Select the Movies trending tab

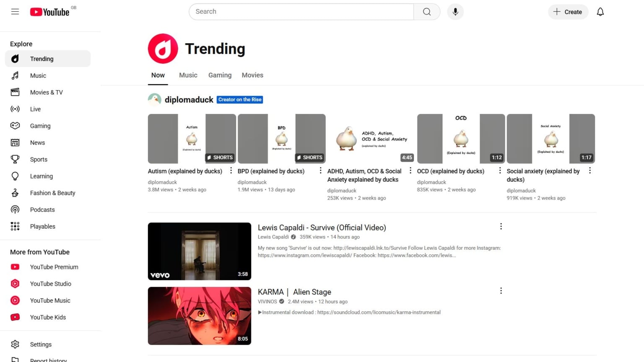252,75
